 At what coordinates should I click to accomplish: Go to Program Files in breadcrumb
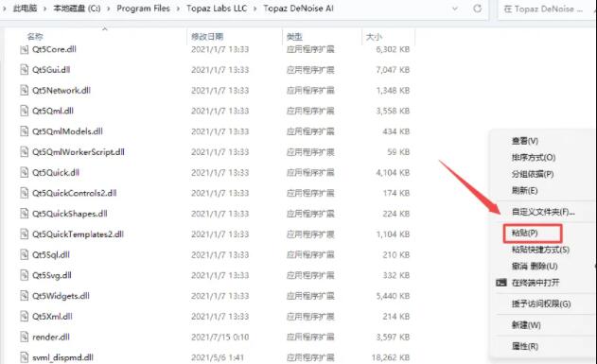point(143,9)
